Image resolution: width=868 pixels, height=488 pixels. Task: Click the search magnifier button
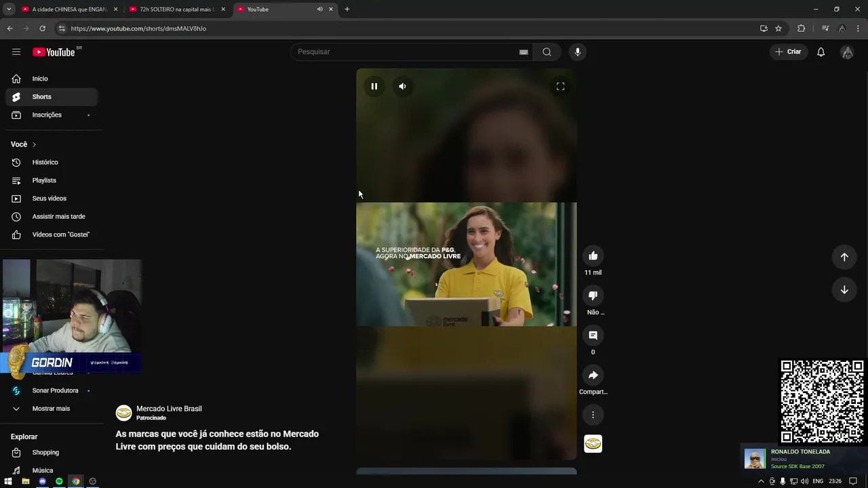pos(547,52)
